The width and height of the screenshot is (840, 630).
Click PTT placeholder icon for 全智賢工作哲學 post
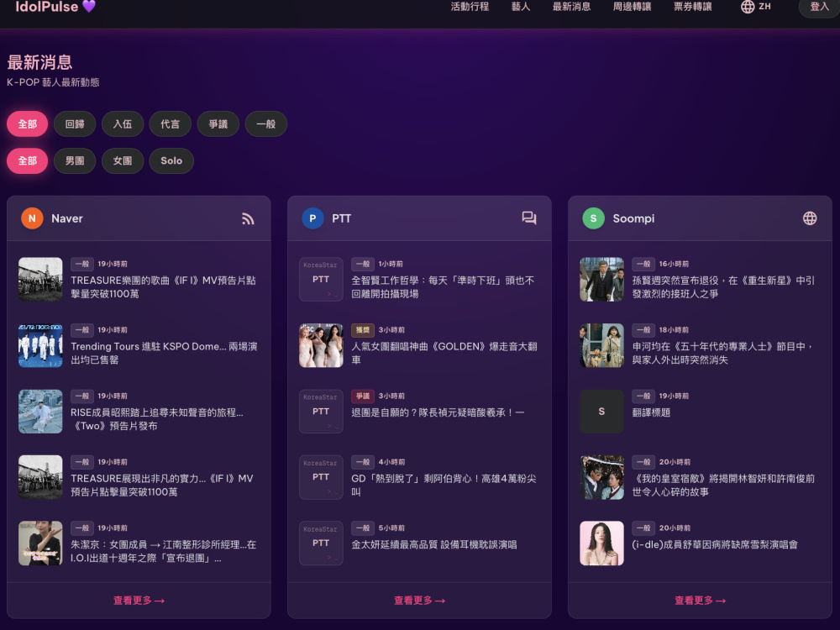click(x=321, y=279)
